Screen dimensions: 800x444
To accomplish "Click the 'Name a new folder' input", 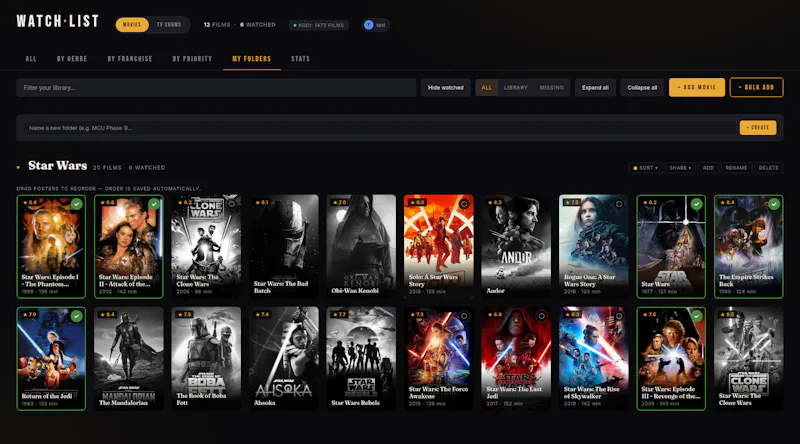I will click(x=380, y=128).
